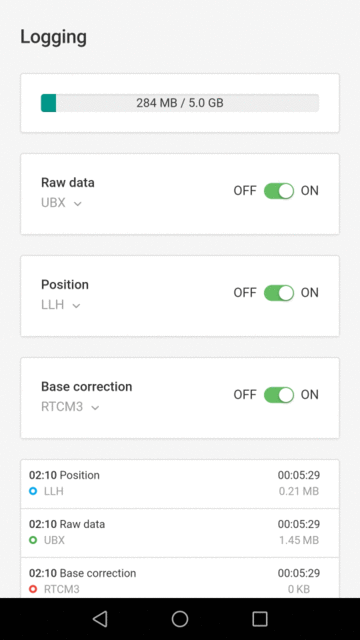
Task: Open the UBX format dropdown
Action: pos(61,203)
